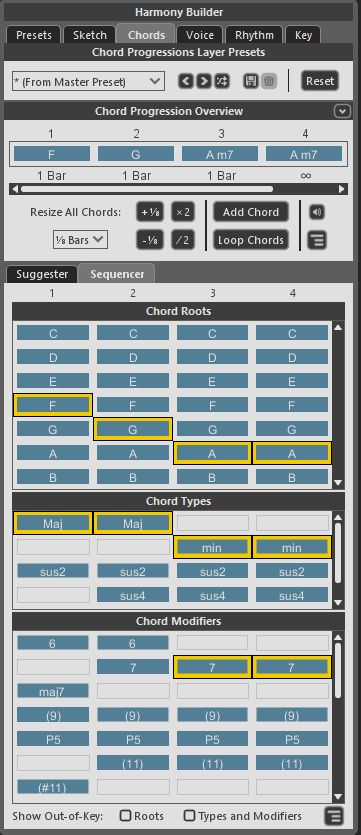
Task: Enable the Types and Modifiers checkbox
Action: [189, 815]
